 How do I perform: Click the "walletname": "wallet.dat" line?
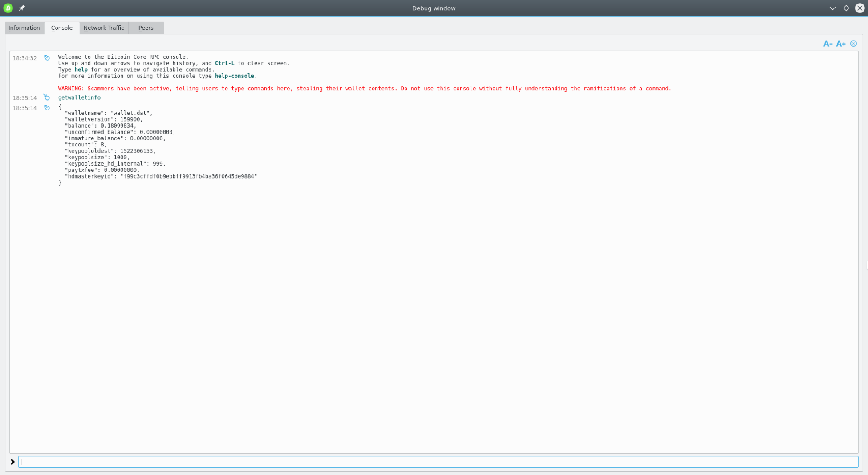click(109, 113)
